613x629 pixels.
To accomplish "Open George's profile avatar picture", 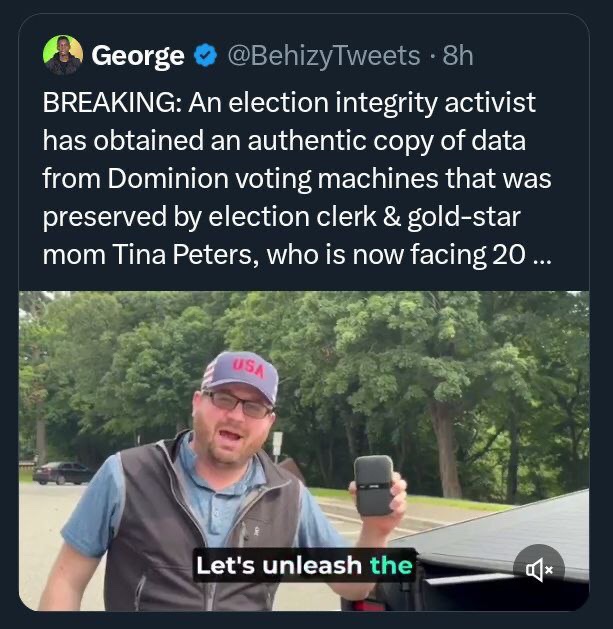I will (x=63, y=55).
